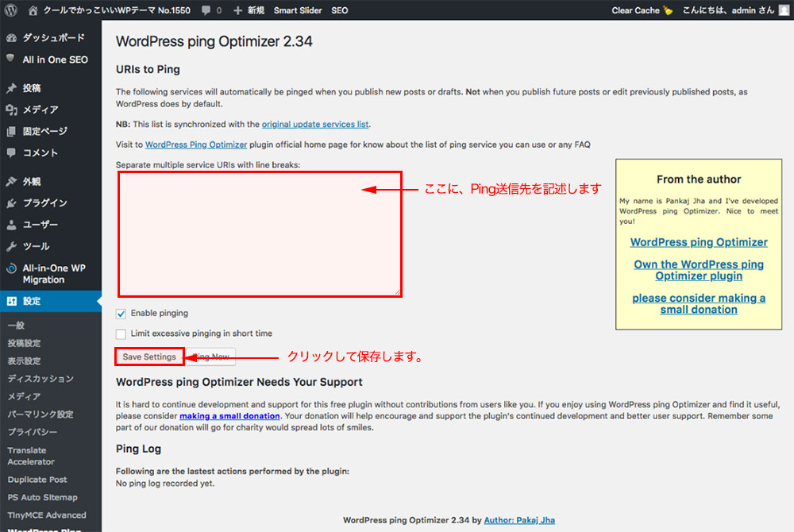
Task: Open TinyMCE Advanced settings
Action: click(x=47, y=515)
